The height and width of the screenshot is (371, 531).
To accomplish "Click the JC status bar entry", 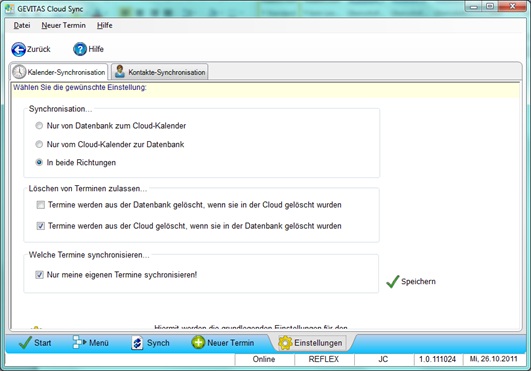I will (383, 359).
